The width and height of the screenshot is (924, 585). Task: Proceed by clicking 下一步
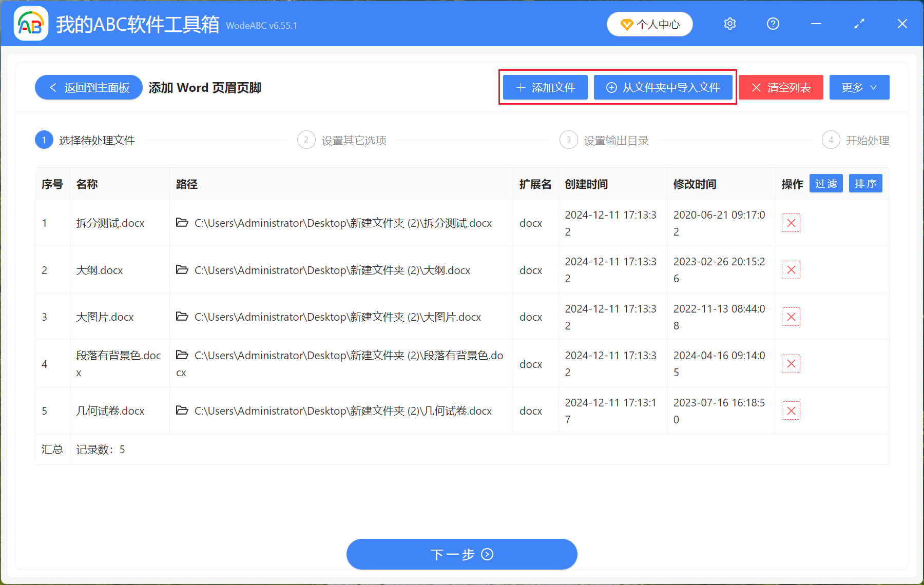(x=461, y=554)
